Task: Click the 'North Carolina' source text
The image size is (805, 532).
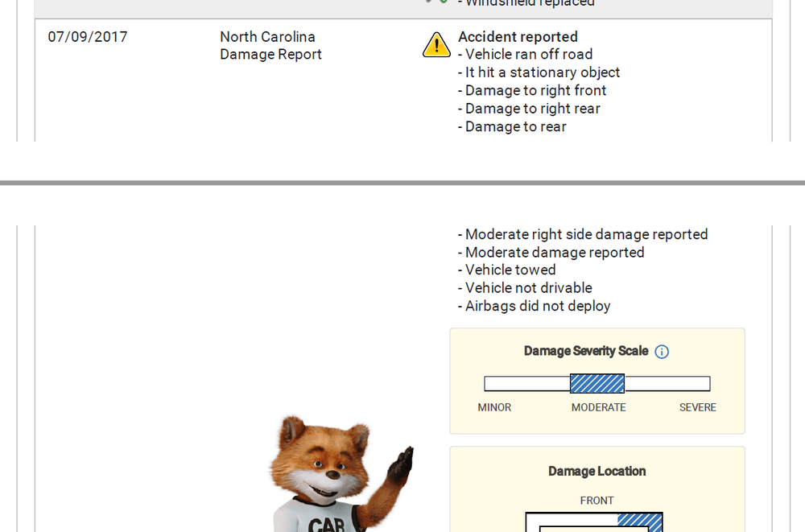Action: (x=267, y=37)
